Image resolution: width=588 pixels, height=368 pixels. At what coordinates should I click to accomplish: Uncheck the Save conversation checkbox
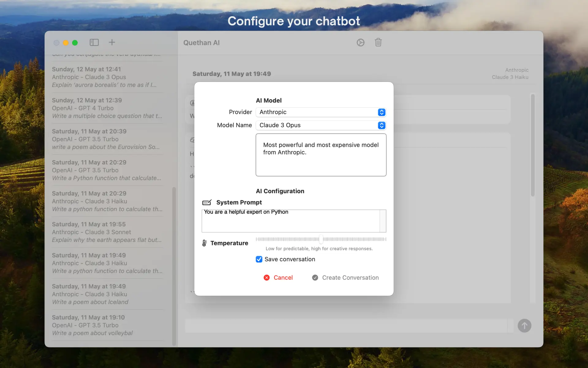pyautogui.click(x=259, y=259)
